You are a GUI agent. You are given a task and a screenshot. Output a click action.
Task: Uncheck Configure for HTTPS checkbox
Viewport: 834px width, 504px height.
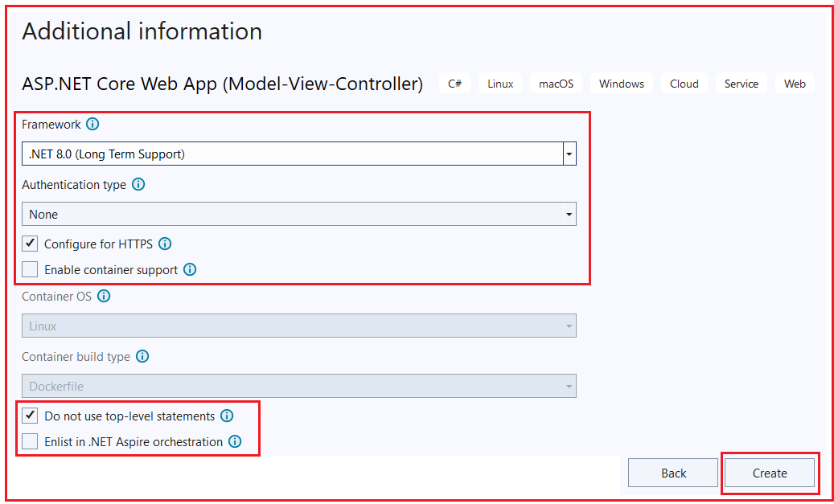click(x=30, y=244)
